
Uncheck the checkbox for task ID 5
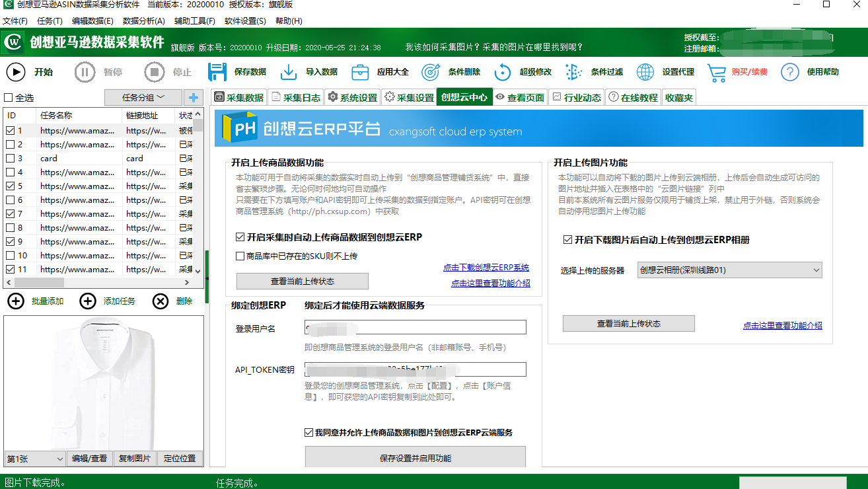pos(10,186)
